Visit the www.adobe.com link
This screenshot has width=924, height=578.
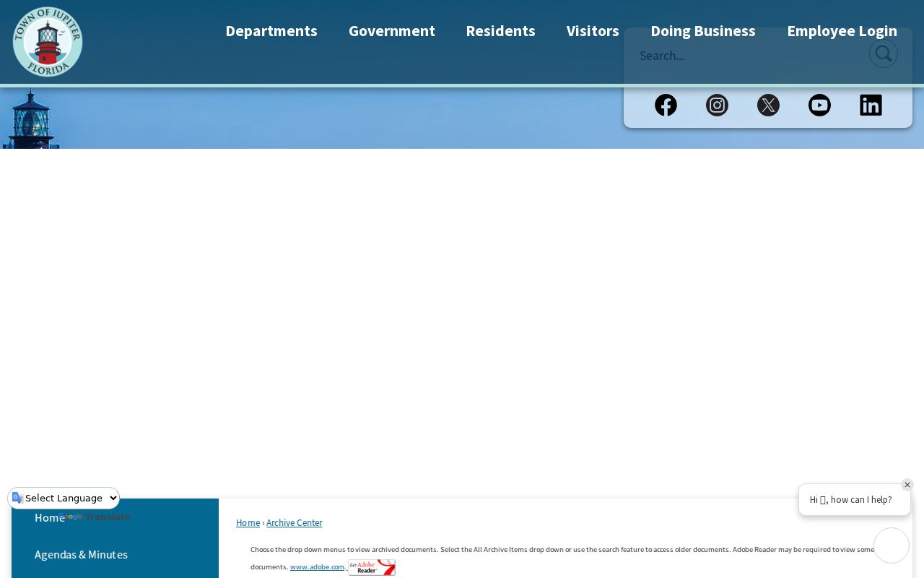(x=317, y=567)
